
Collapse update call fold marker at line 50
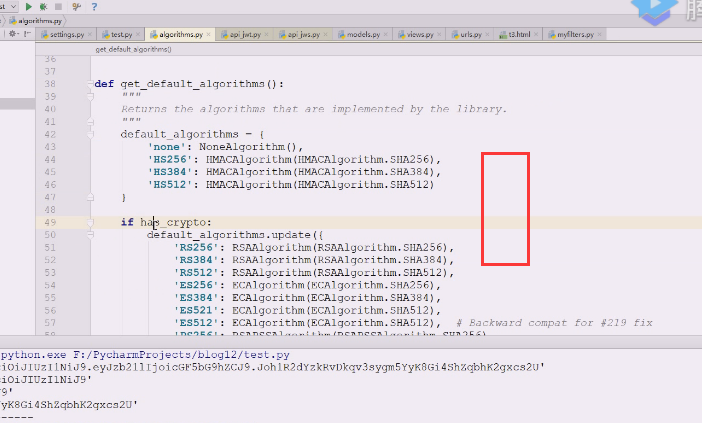pyautogui.click(x=90, y=235)
